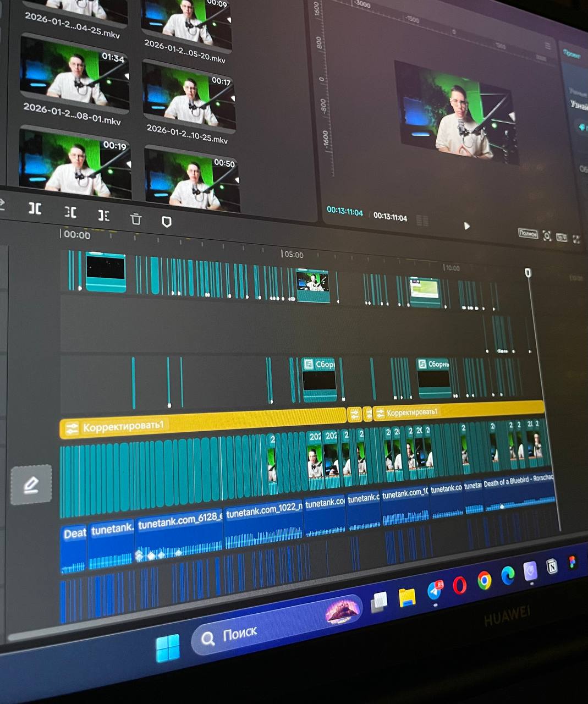Launch Opera browser from the taskbar
Viewport: 588px width, 704px height.
(x=460, y=585)
